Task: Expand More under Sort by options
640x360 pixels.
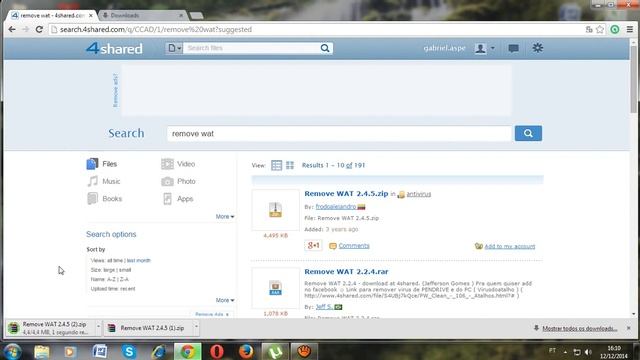Action: [225, 300]
